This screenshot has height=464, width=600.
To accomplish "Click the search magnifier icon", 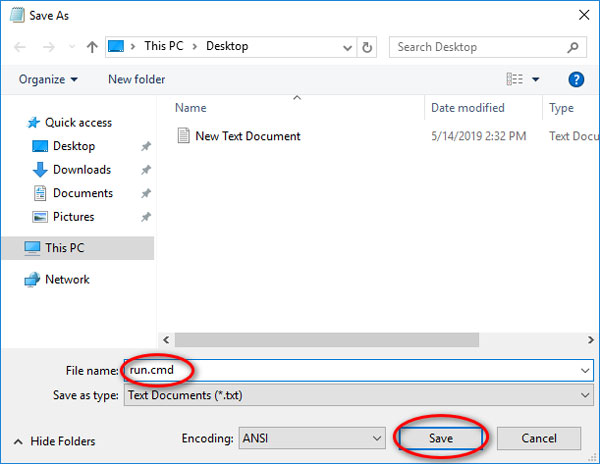I will 575,47.
